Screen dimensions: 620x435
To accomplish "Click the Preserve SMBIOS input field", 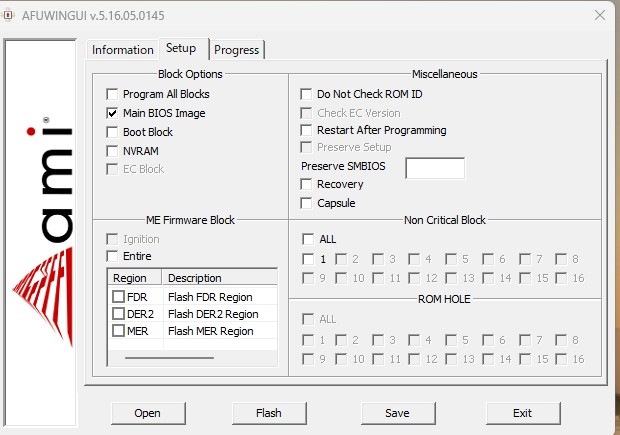I will tap(434, 168).
